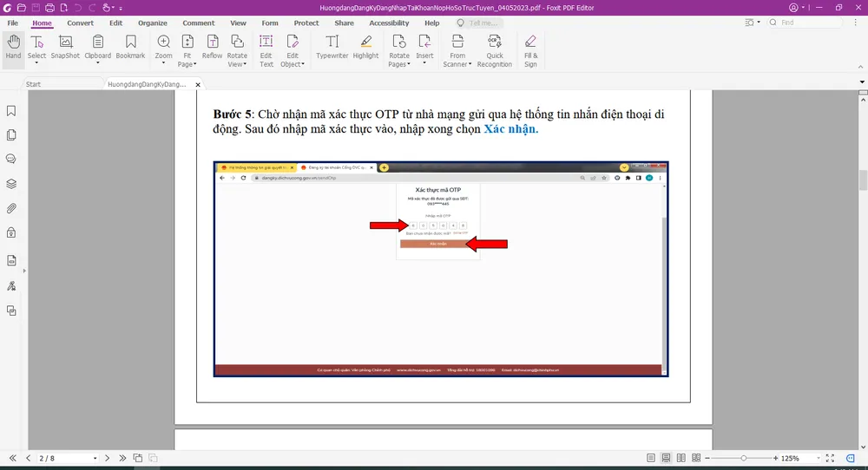Screen dimensions: 868x470
Task: Toggle facing pages view
Action: pyautogui.click(x=681, y=458)
